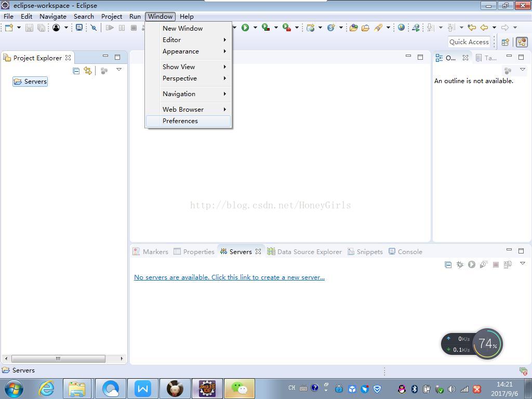
Task: Click the Run External Tools icon
Action: point(287,28)
